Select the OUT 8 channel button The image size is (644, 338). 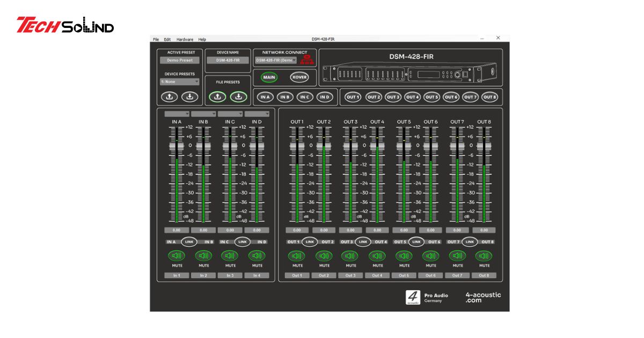(x=489, y=97)
